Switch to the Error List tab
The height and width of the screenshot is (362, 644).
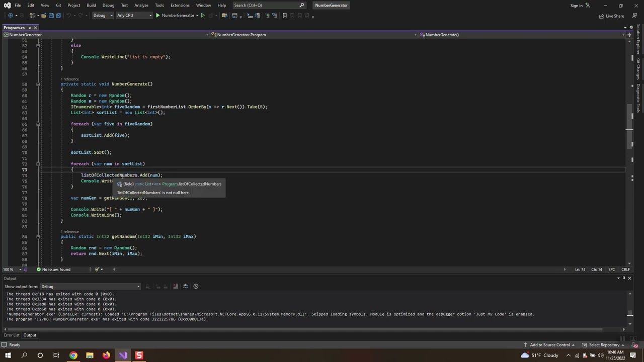[12, 335]
